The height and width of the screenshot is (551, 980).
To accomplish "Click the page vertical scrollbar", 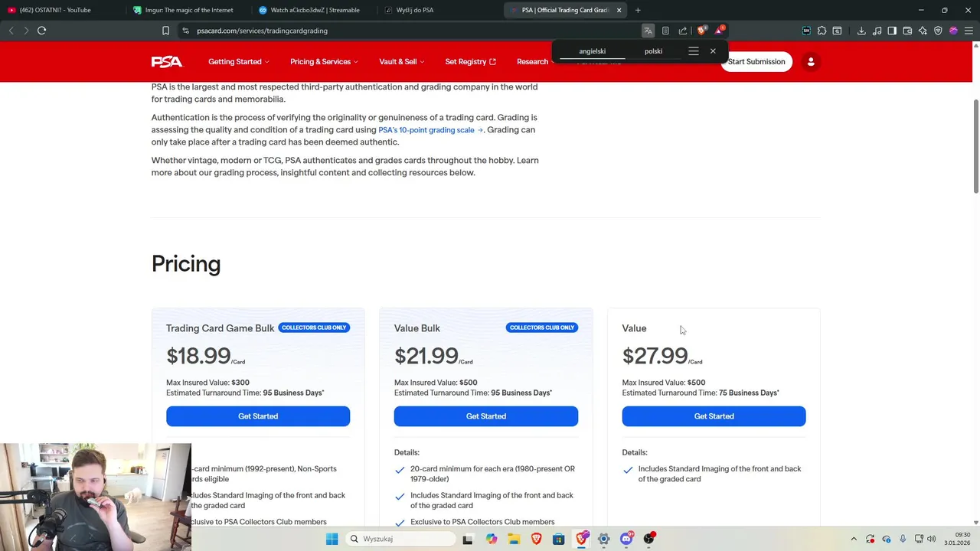I will tap(976, 145).
